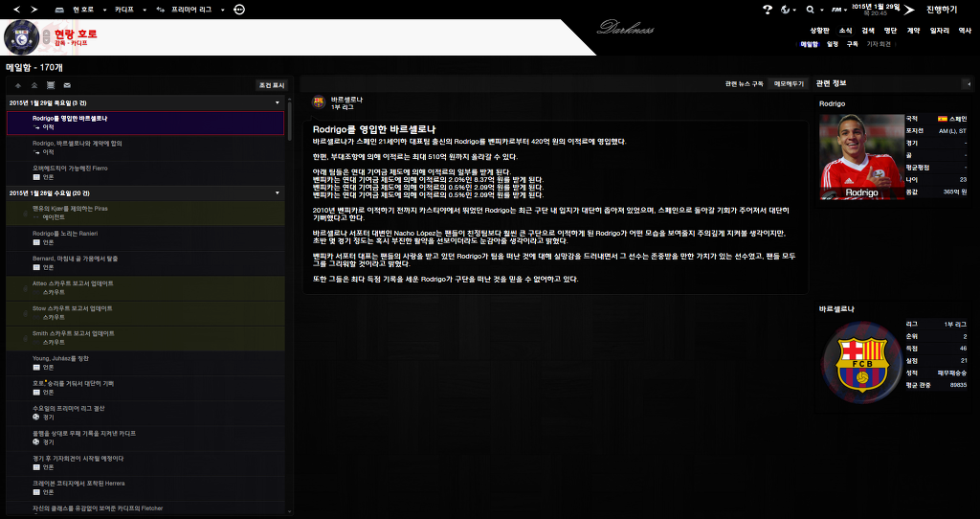The image size is (980, 519).
Task: Open mail '맨유의 Kjær를 제의하는 Piras'
Action: (x=145, y=213)
